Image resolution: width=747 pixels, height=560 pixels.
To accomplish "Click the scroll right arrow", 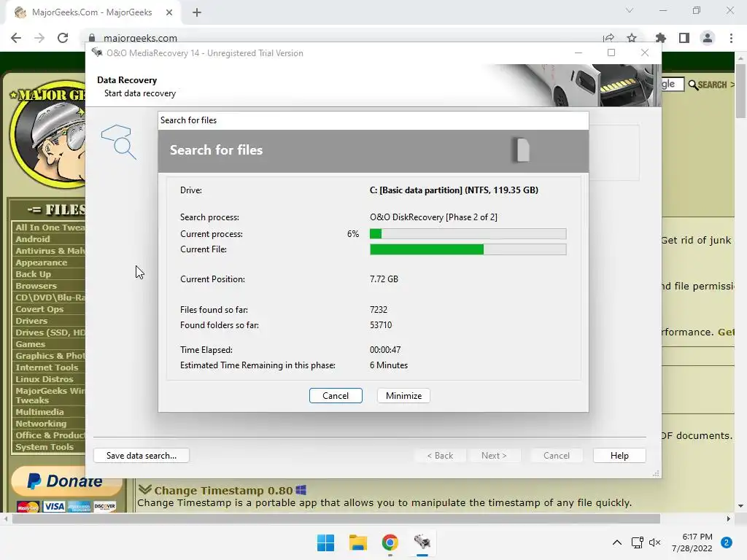I will tap(729, 518).
